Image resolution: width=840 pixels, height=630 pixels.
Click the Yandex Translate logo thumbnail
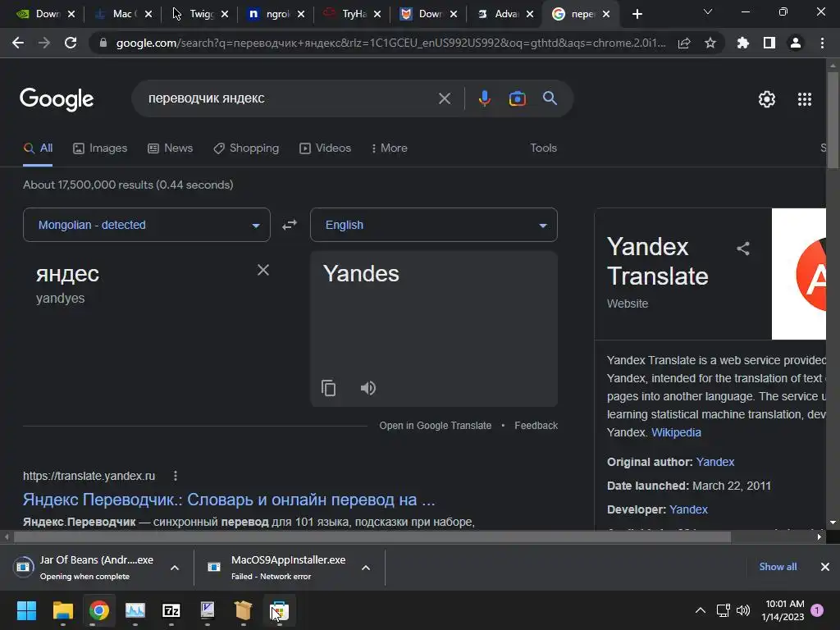(799, 274)
